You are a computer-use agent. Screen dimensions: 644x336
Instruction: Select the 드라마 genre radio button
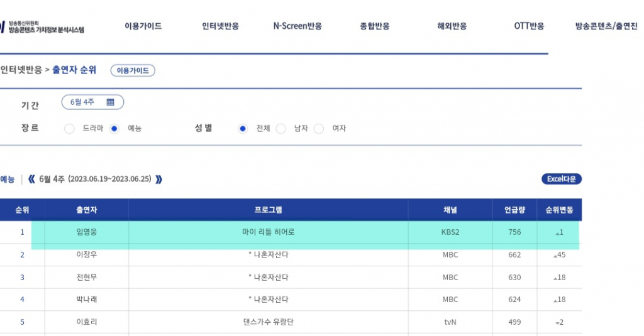tap(69, 129)
